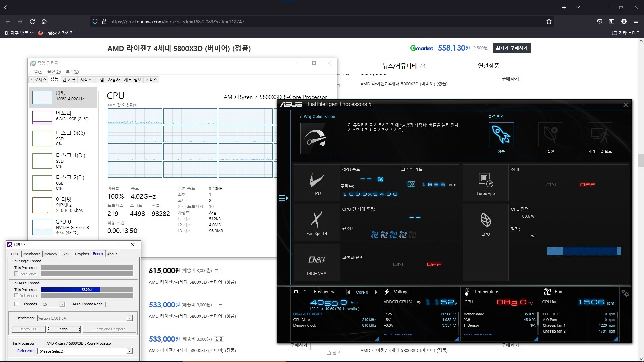The image size is (644, 362).
Task: Check Multi Thread Reference checkbox in CPU-Z
Action: point(16,296)
